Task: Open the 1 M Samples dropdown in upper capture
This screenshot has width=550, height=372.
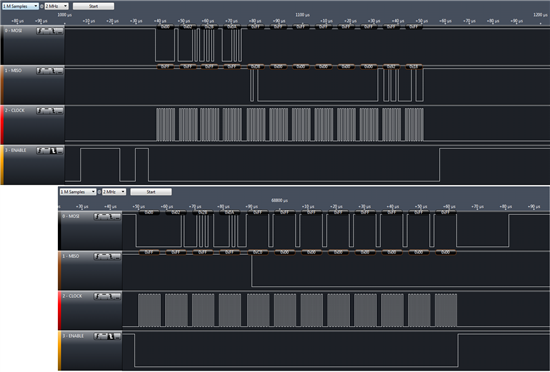Action: [20, 6]
